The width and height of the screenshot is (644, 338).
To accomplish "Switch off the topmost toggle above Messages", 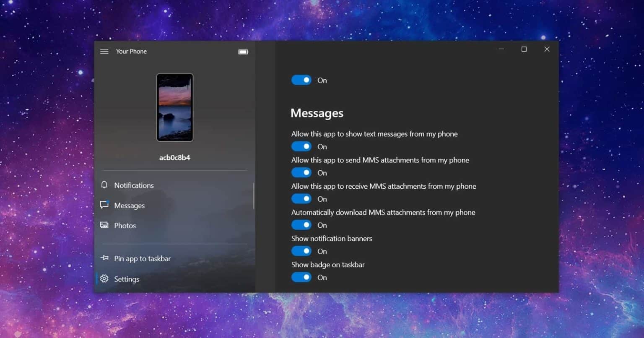I will coord(301,80).
